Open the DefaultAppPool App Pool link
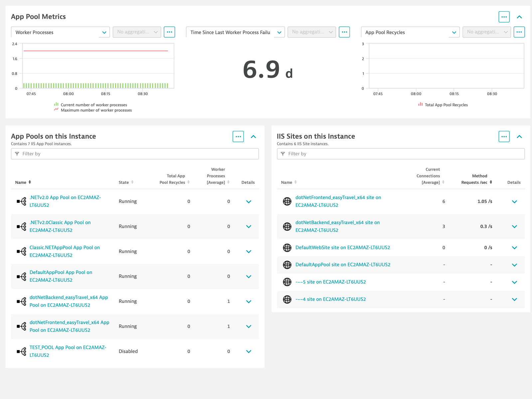 [61, 276]
